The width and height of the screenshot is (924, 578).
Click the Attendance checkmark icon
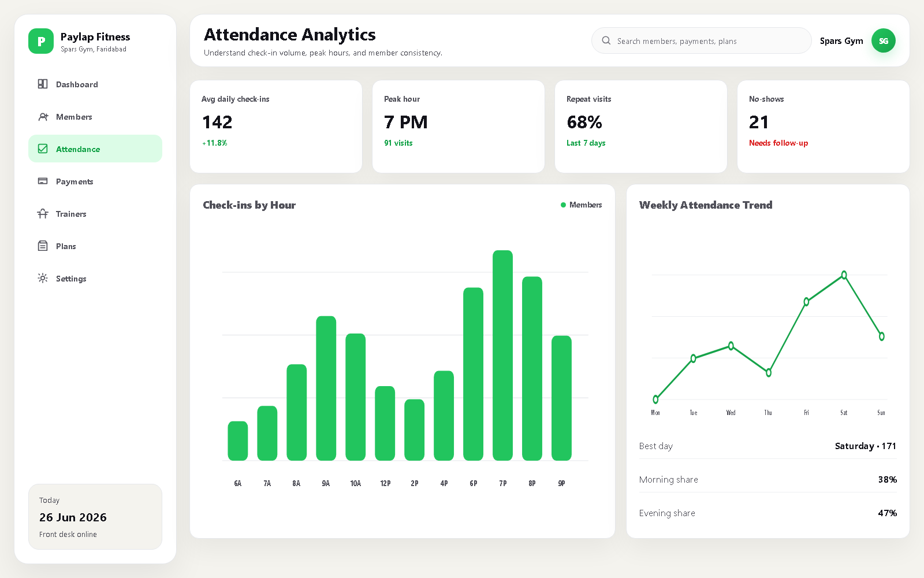coord(43,149)
